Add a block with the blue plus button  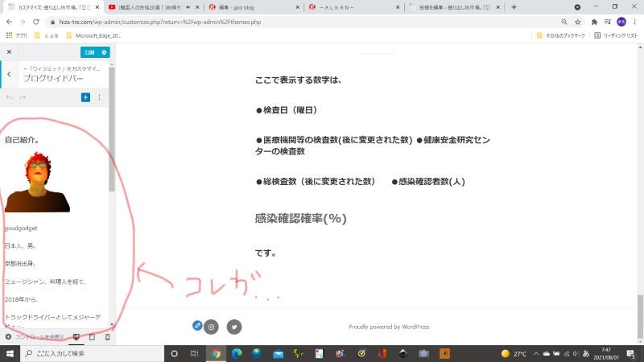click(x=85, y=97)
